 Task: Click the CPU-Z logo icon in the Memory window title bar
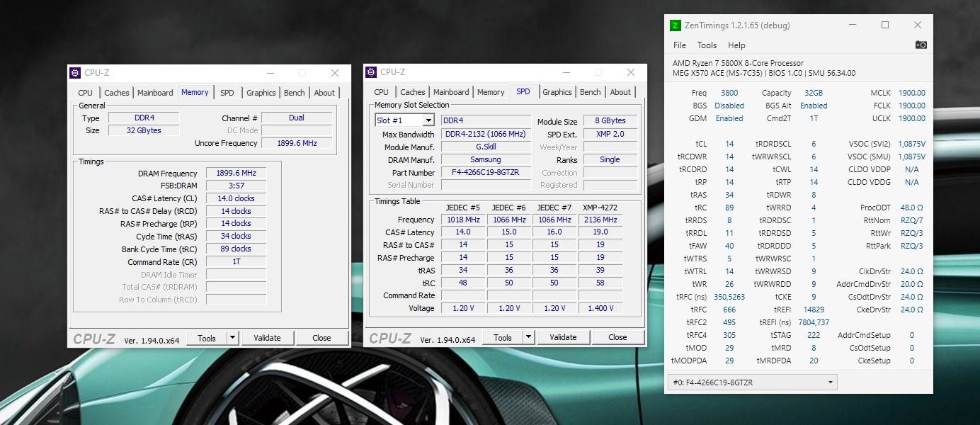tap(75, 72)
